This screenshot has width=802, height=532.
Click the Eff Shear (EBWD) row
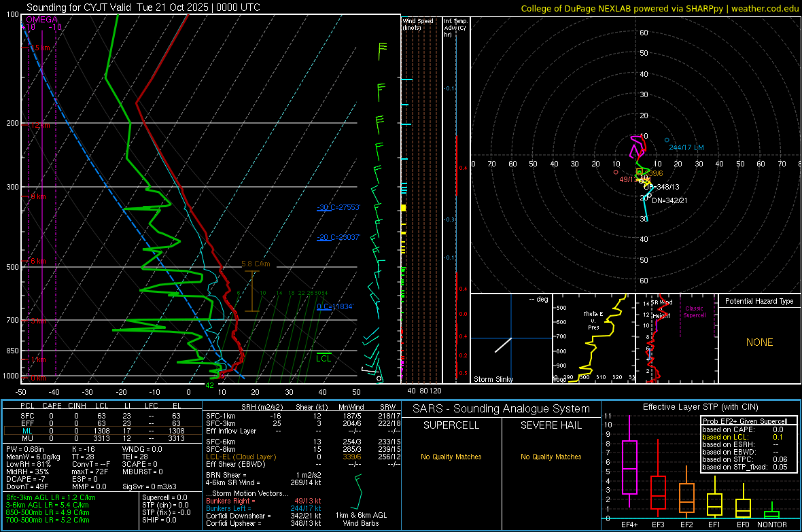click(x=303, y=465)
